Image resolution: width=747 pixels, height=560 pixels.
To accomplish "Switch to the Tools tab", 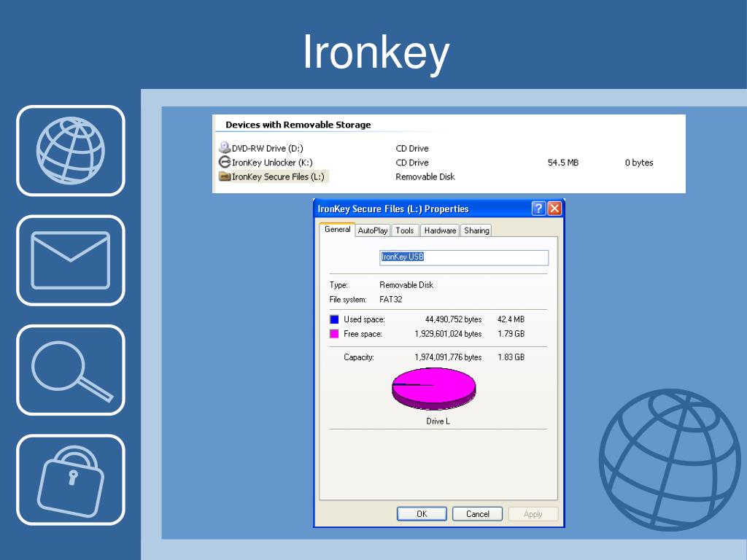I will [x=405, y=230].
